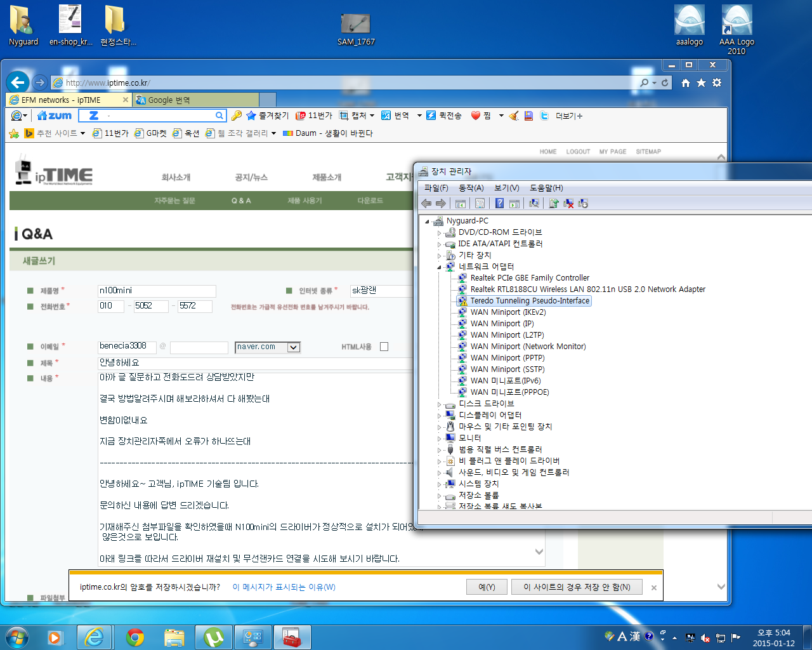Click the favorites star icon in browser

(701, 83)
